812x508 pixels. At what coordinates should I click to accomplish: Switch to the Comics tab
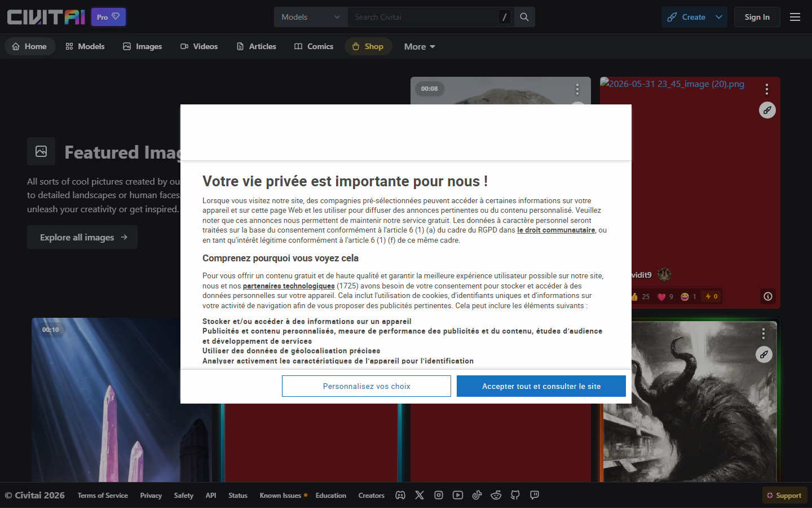[x=314, y=46]
